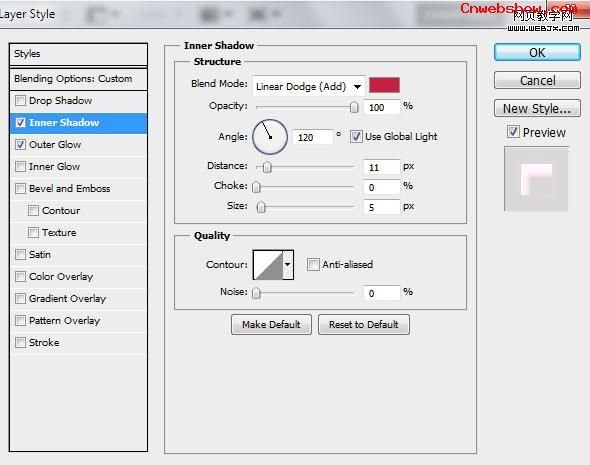The height and width of the screenshot is (465, 590).
Task: Click the Noise value field
Action: [x=382, y=293]
